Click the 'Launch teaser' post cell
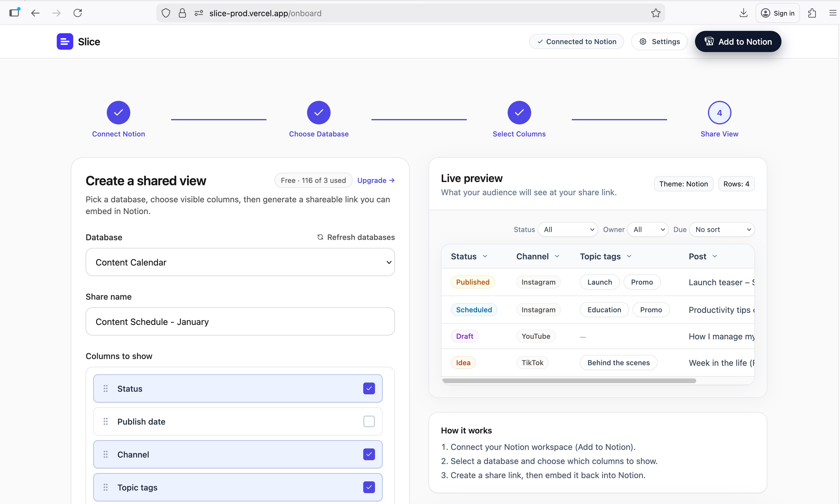 [721, 282]
